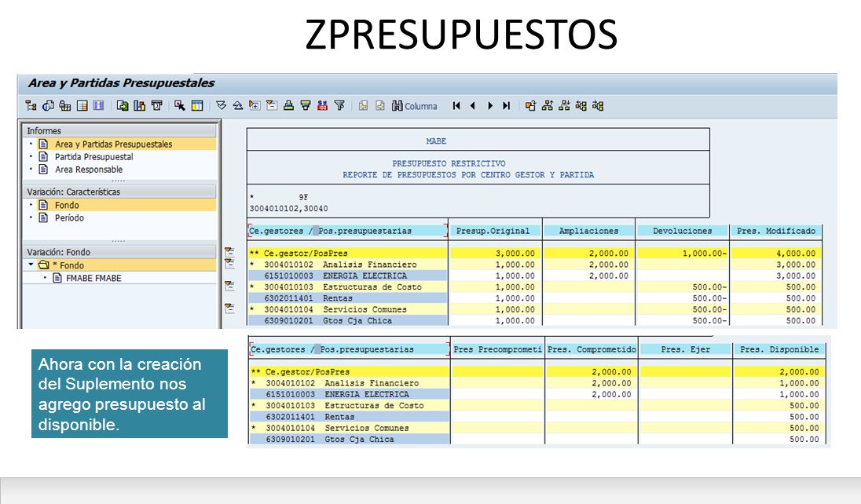
Task: Click the Pres Precomprometi column header
Action: pos(497,349)
